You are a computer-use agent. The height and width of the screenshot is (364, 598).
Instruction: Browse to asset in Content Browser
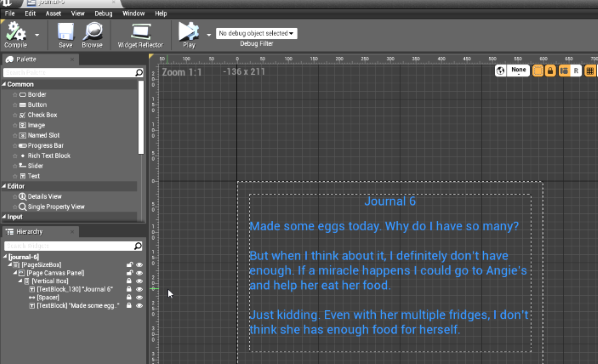point(92,35)
